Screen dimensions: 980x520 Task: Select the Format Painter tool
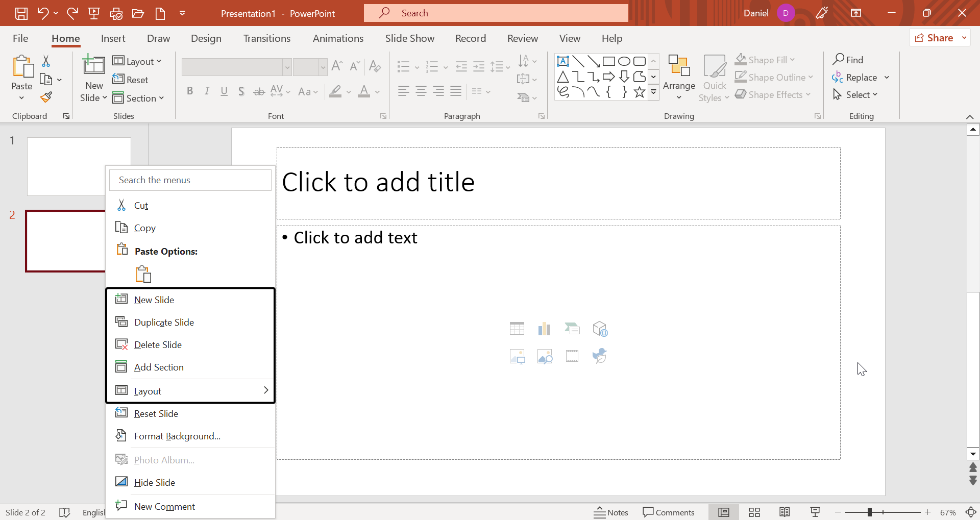click(45, 96)
